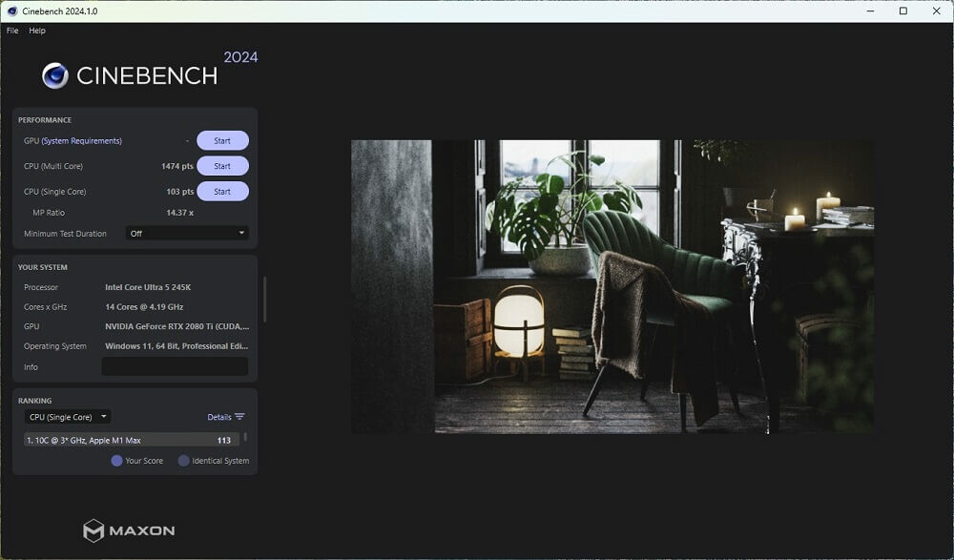Open the CPU (Single Core) ranking dropdown

(x=68, y=417)
